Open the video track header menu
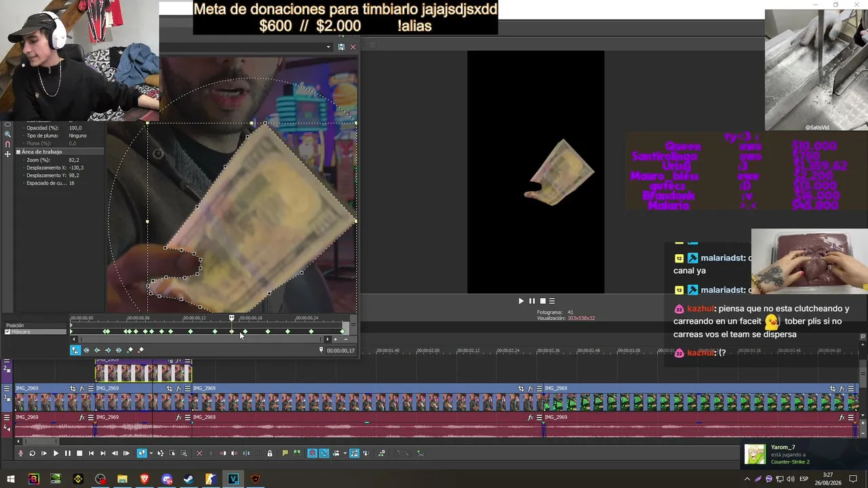Image resolution: width=868 pixels, height=488 pixels. 7,388
